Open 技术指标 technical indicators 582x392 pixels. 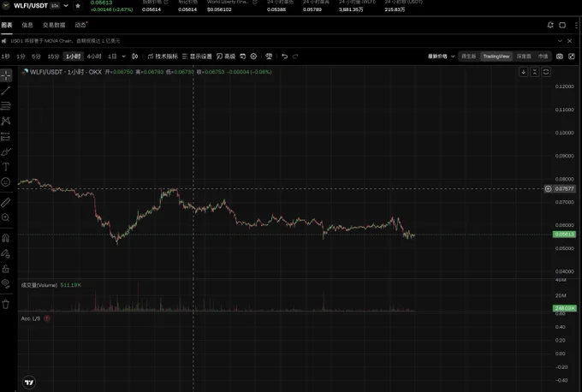[x=163, y=56]
